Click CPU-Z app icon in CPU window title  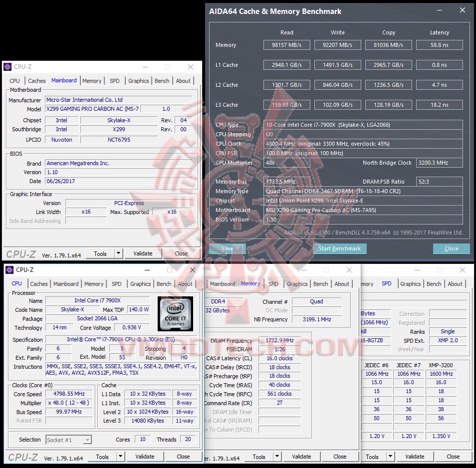pyautogui.click(x=9, y=270)
